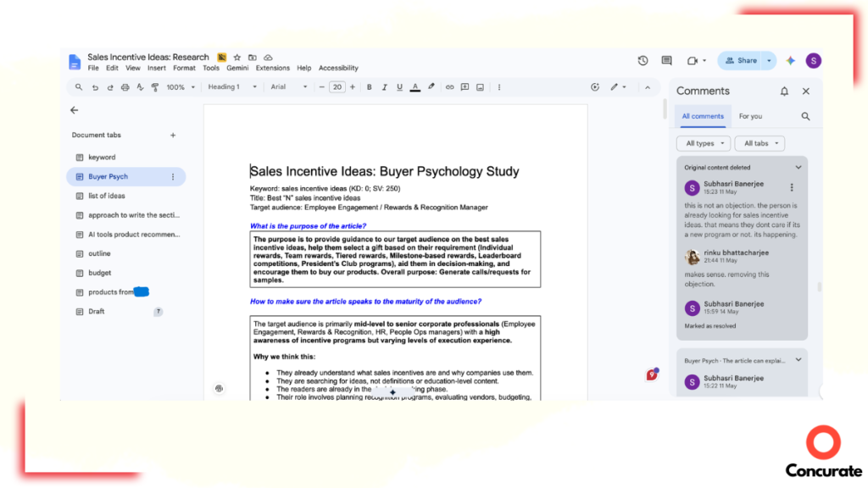
Task: Open the File menu
Action: [x=93, y=68]
